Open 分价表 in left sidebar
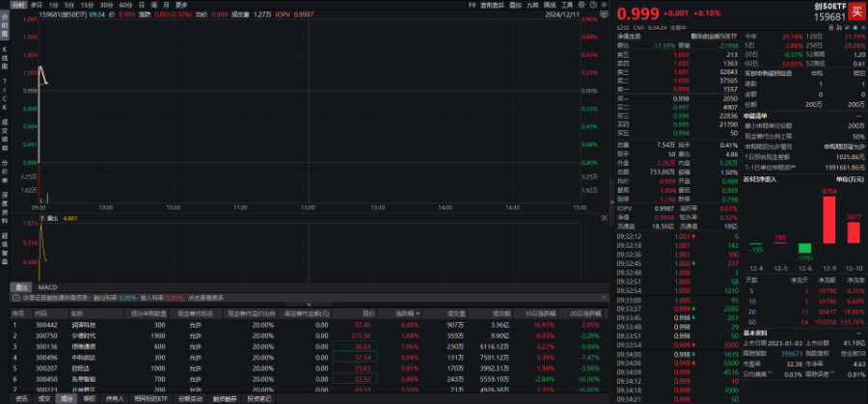 [5, 173]
